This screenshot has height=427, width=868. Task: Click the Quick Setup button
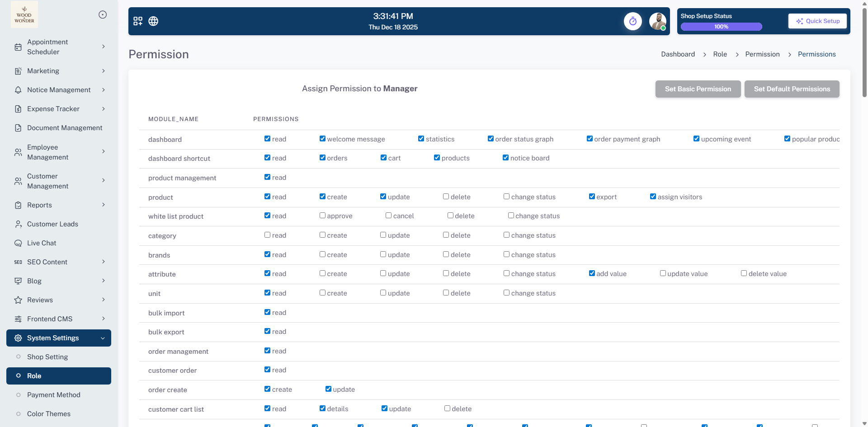pyautogui.click(x=817, y=21)
